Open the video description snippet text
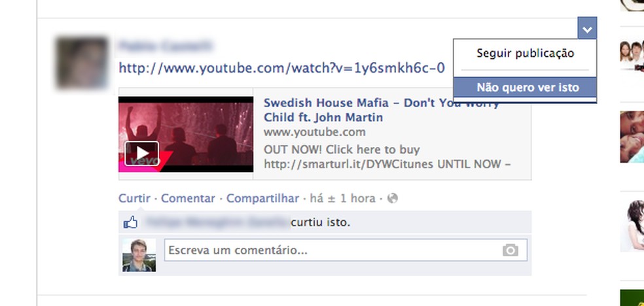 pos(387,157)
